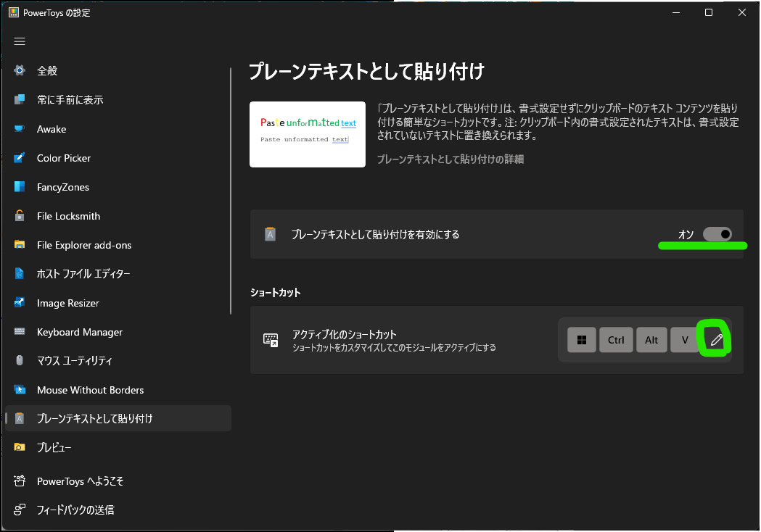
Task: Open the hamburger navigation menu
Action: 20,41
